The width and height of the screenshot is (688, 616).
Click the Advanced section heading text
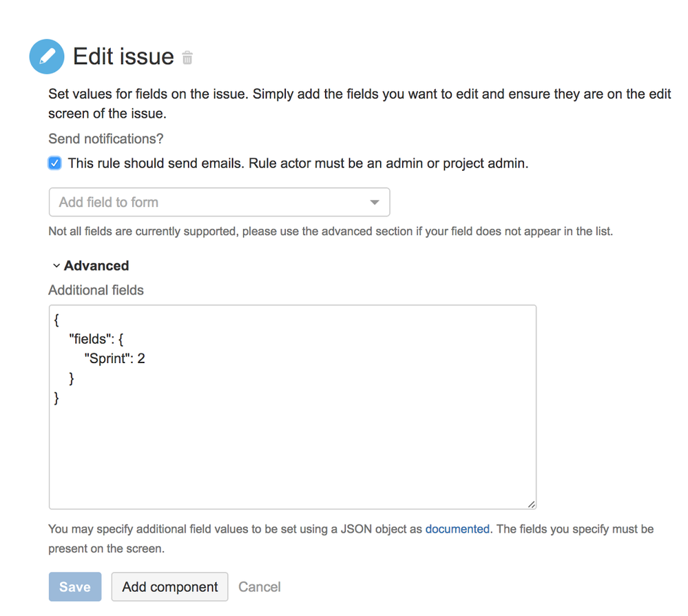[x=96, y=266]
